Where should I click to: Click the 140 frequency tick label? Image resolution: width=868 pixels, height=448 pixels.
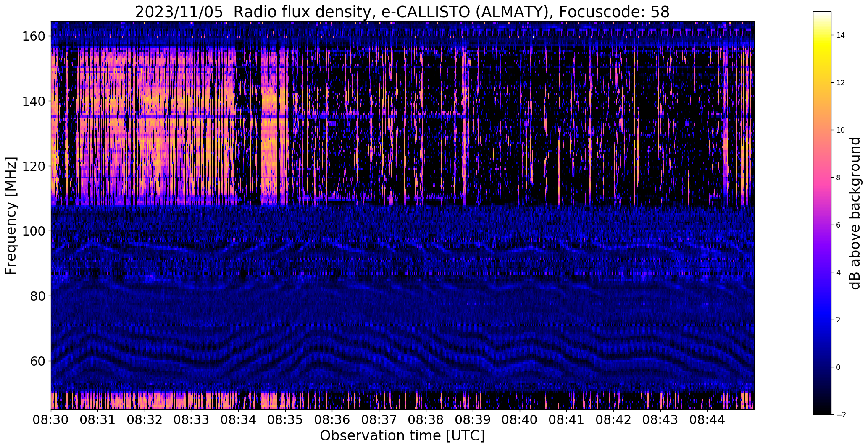[33, 101]
